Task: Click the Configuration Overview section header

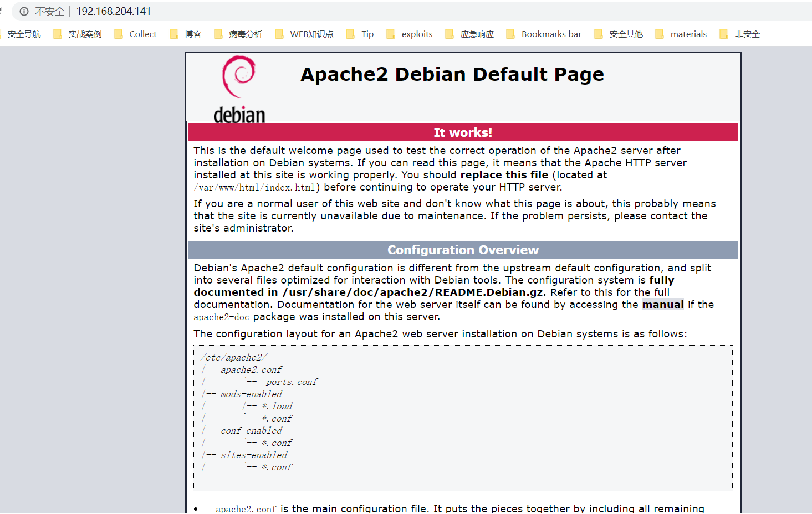Action: coord(463,250)
